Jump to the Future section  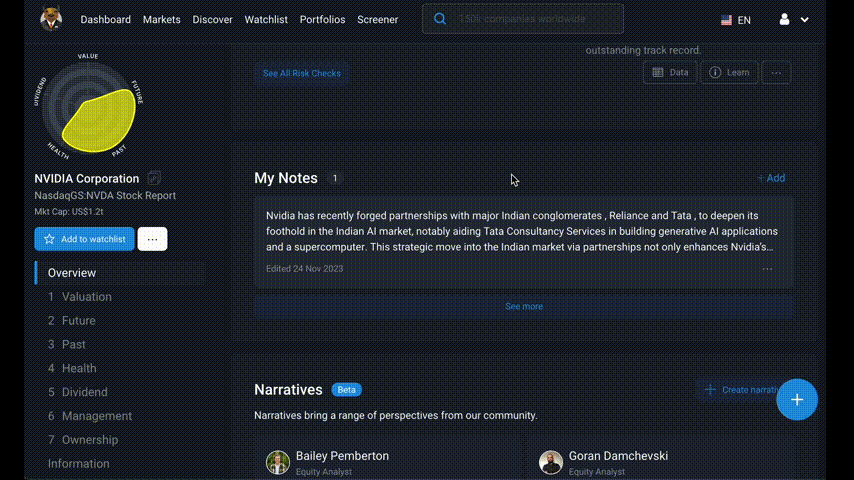78,321
